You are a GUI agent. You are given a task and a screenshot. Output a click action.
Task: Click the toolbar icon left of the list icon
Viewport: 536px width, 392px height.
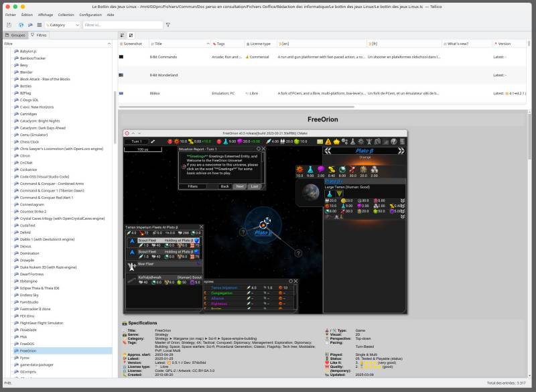[x=30, y=25]
